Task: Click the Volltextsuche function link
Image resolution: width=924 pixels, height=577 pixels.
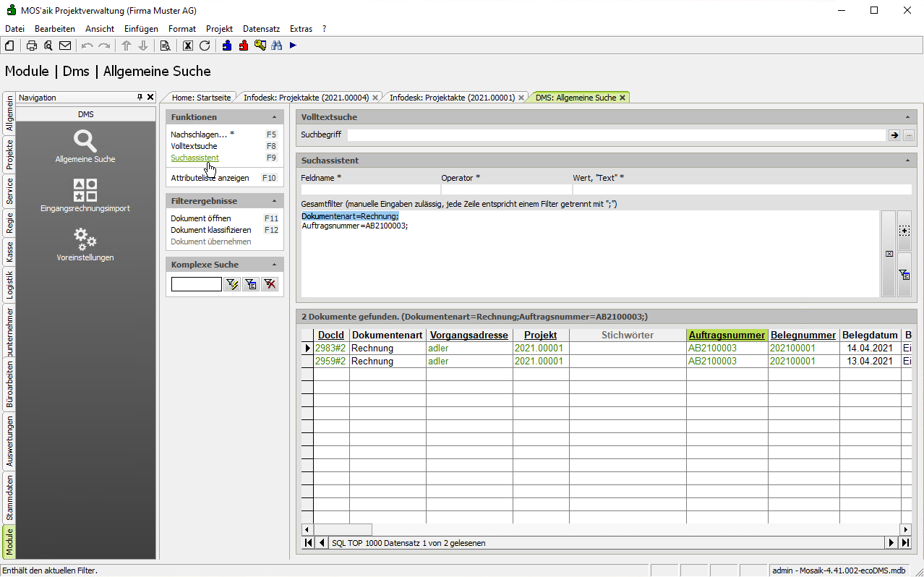Action: 194,146
